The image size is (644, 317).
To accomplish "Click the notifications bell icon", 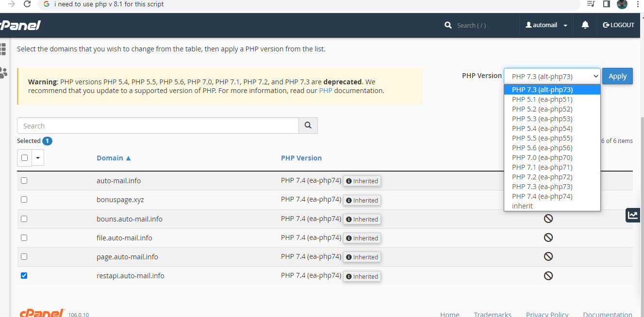I will point(585,25).
